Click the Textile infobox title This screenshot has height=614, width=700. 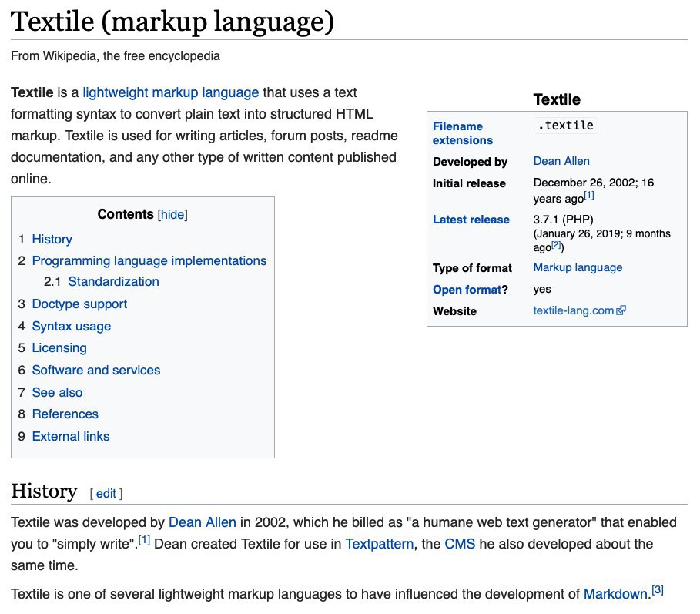pyautogui.click(x=557, y=99)
